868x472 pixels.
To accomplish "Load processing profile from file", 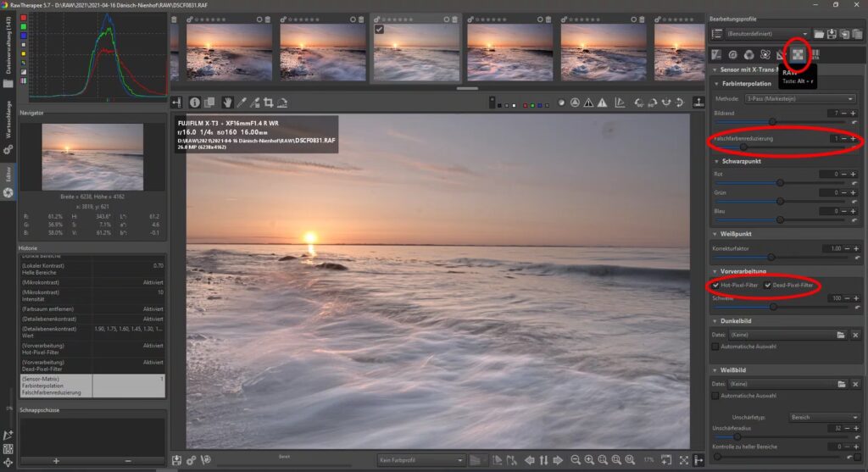I will 819,34.
